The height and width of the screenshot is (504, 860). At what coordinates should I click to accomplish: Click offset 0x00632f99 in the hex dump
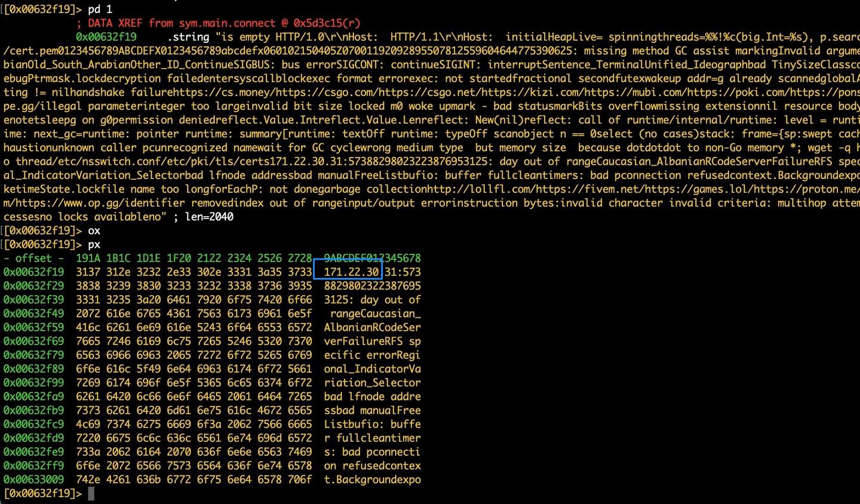click(x=33, y=383)
